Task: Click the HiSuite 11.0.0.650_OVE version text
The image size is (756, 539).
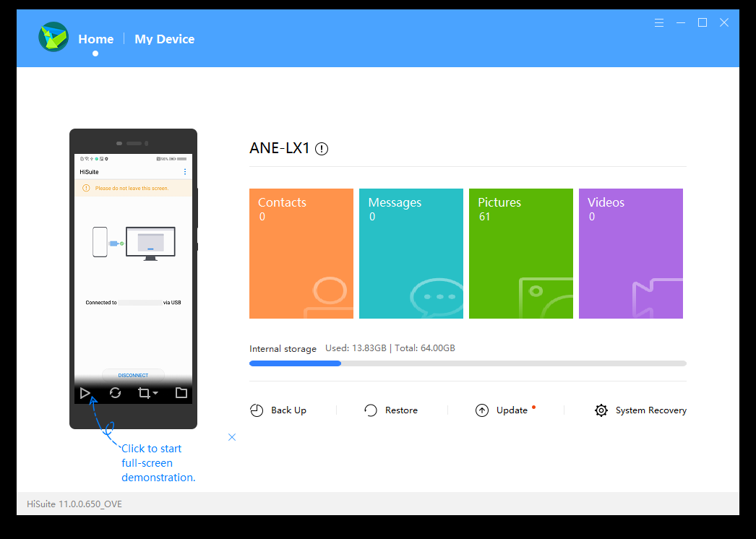Action: pos(74,504)
